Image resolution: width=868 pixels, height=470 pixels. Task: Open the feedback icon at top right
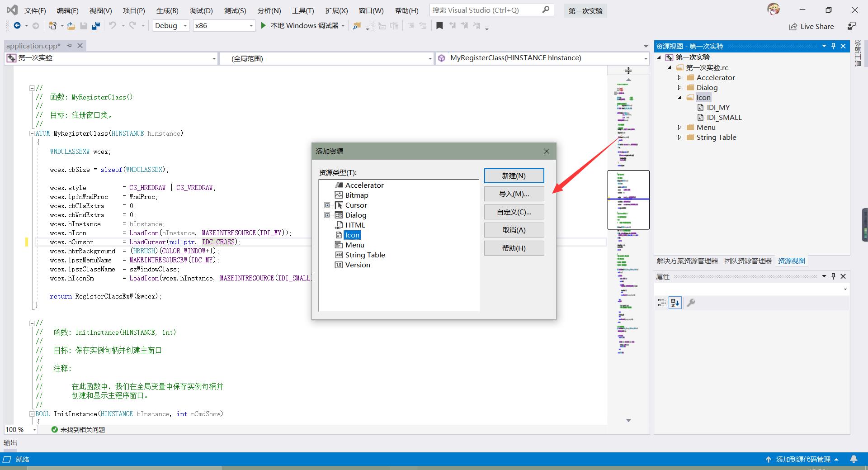(x=852, y=26)
